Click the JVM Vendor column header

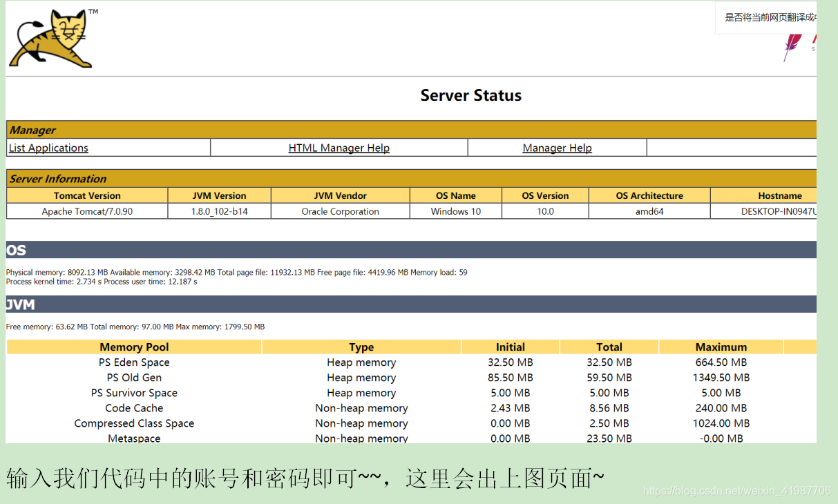pyautogui.click(x=341, y=195)
